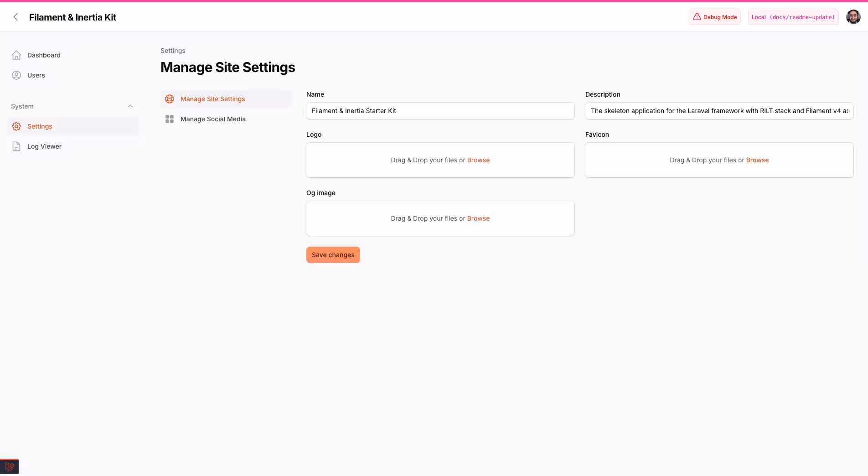
Task: Click the Settings breadcrumb above the heading
Action: (x=173, y=51)
